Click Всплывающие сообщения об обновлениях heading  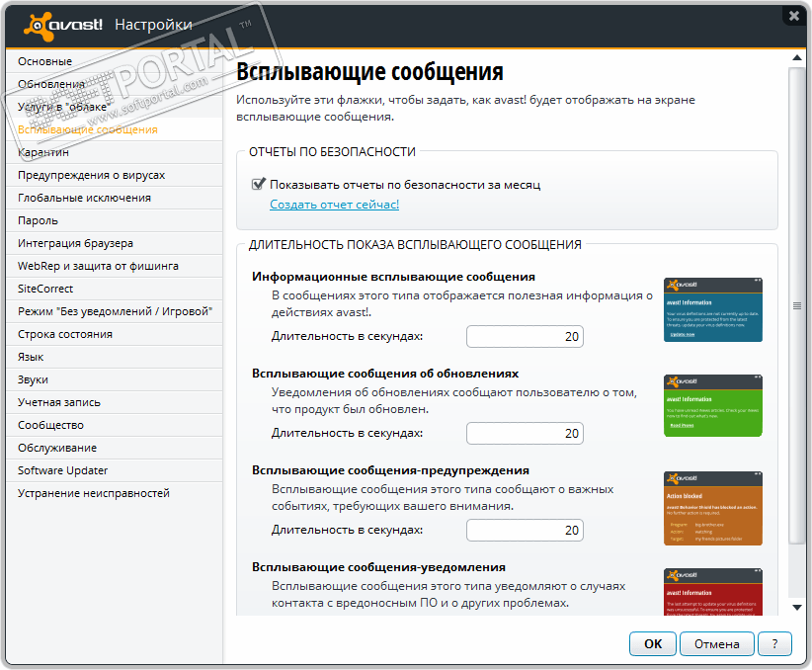point(385,374)
